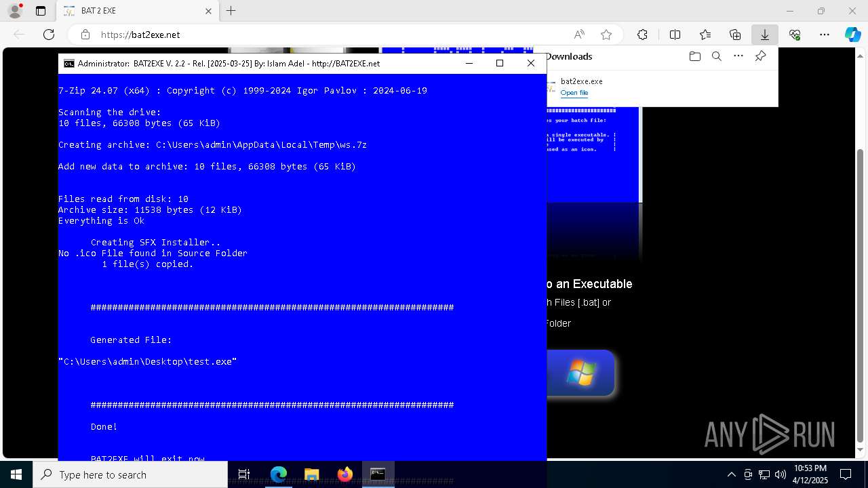The width and height of the screenshot is (868, 488).
Task: Click the taskbar search box
Action: (130, 474)
